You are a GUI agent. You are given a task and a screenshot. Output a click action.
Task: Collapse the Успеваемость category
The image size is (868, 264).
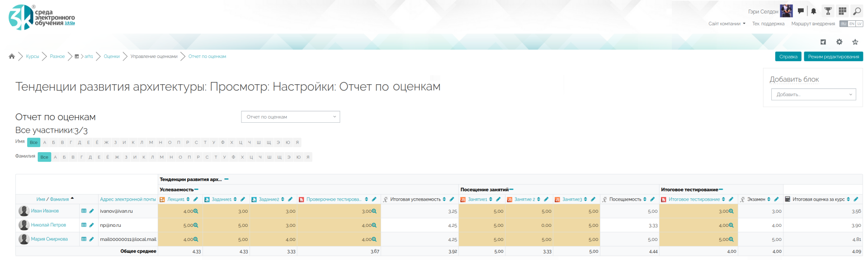tap(196, 190)
